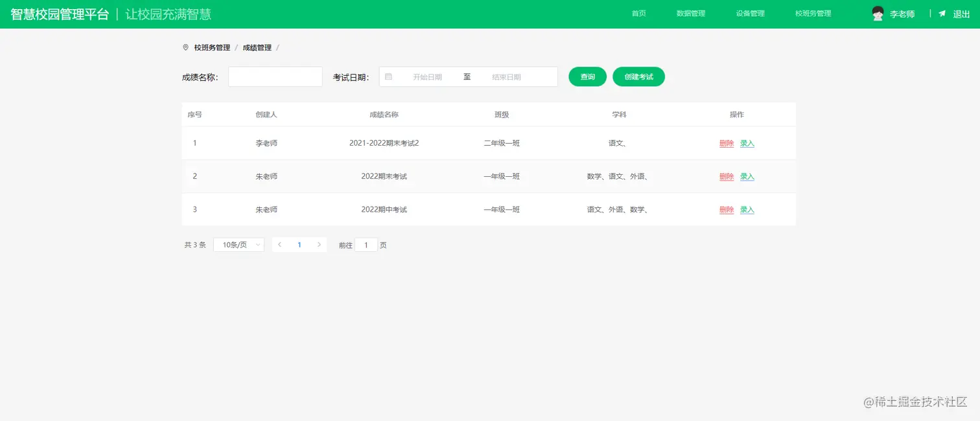The width and height of the screenshot is (980, 421).
Task: Click the 二年级一班 class cell
Action: [x=502, y=143]
